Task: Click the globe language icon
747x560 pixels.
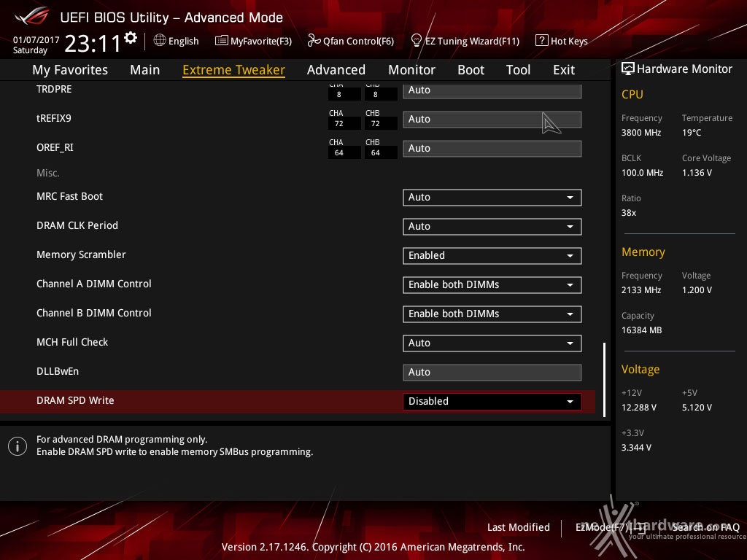Action: point(160,41)
